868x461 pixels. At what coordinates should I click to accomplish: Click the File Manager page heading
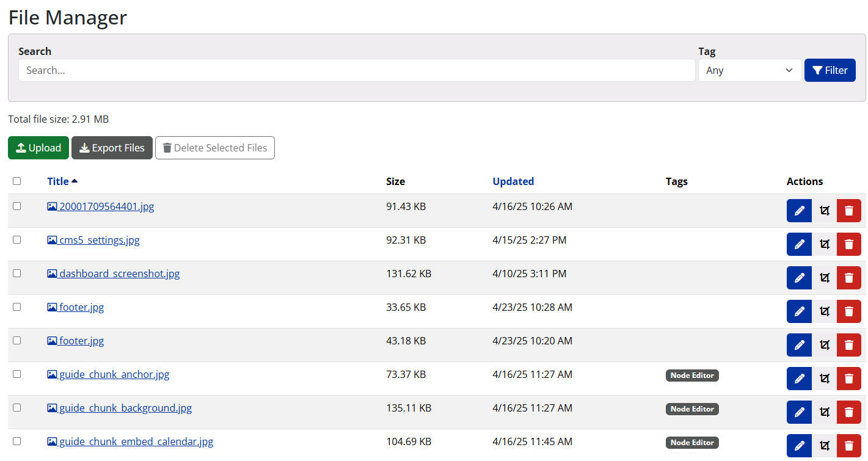point(67,18)
